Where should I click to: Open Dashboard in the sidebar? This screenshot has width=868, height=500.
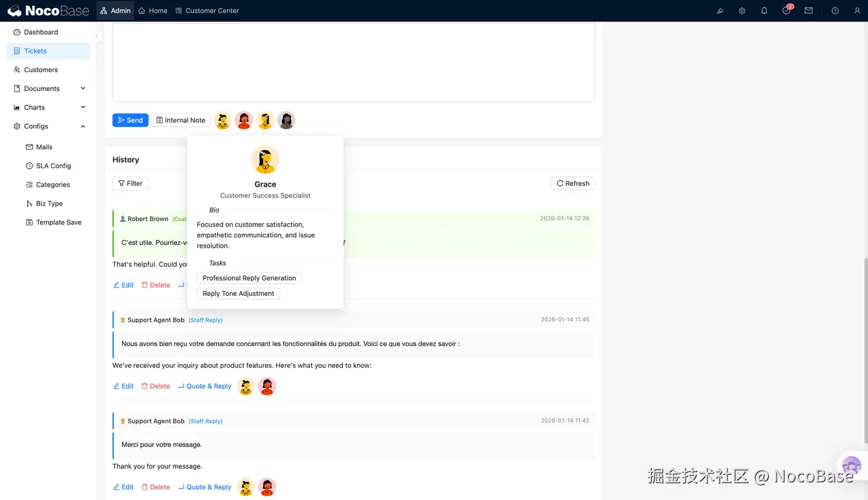pos(47,32)
